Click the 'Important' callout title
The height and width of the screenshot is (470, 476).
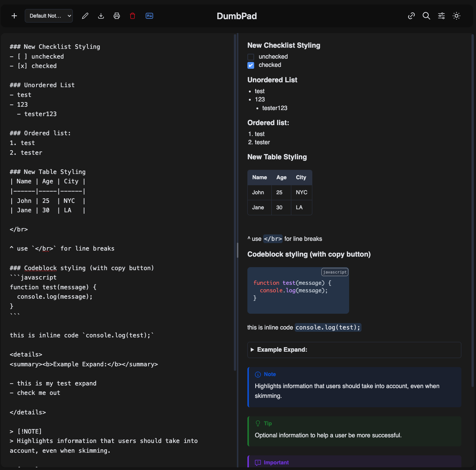click(x=276, y=463)
